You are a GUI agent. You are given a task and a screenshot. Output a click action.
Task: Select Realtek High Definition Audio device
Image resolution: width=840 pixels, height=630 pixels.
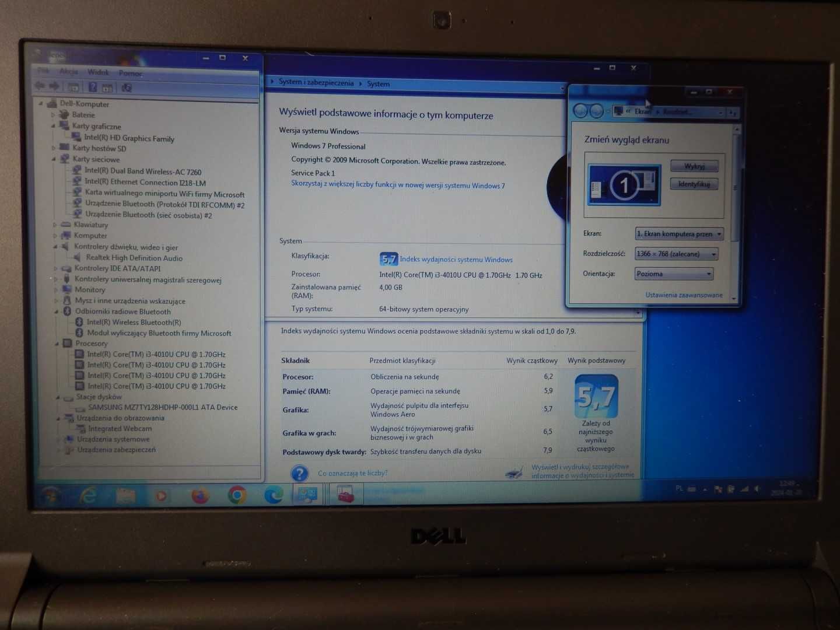(134, 258)
